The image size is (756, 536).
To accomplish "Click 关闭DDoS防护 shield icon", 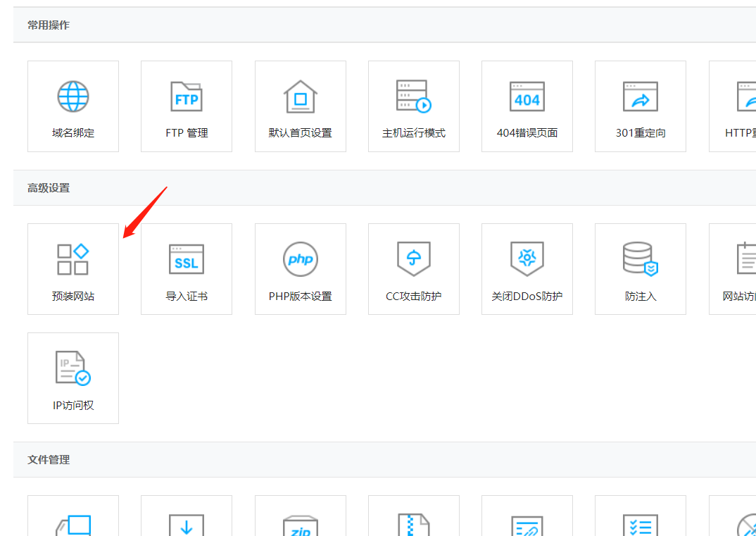I will click(x=527, y=259).
